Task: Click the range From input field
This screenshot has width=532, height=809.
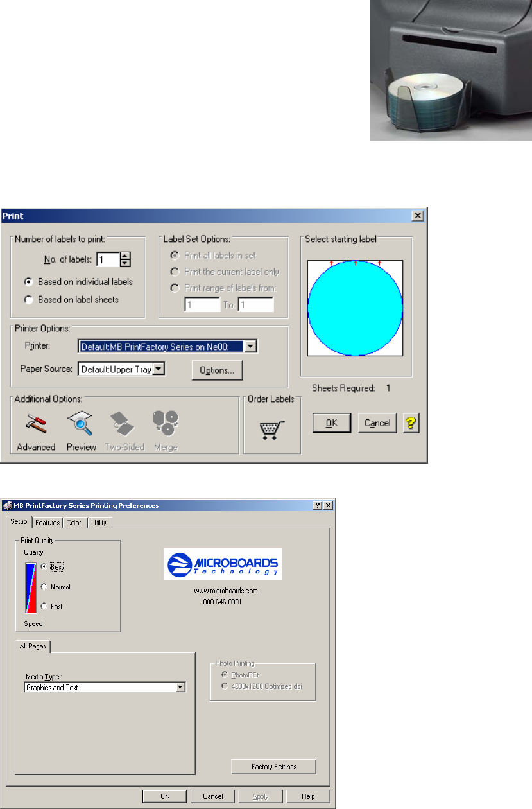Action: [x=203, y=304]
